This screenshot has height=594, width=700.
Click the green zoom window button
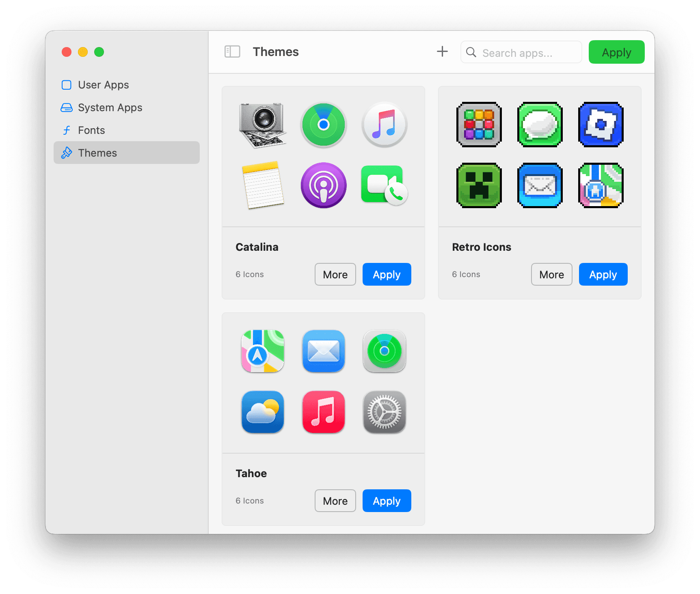[x=99, y=52]
